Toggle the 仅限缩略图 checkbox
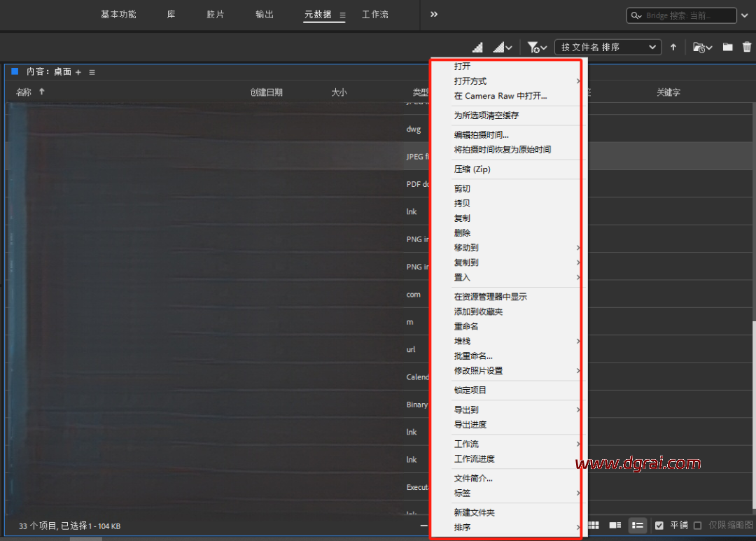Viewport: 756px width, 541px height. point(698,526)
